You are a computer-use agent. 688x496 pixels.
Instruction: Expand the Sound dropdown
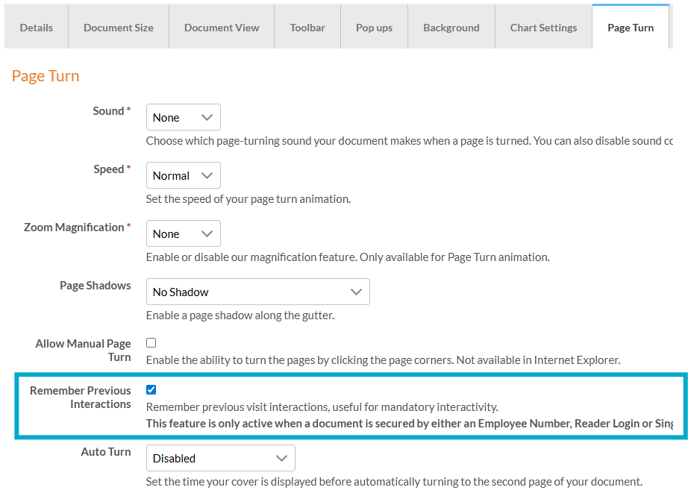(183, 118)
